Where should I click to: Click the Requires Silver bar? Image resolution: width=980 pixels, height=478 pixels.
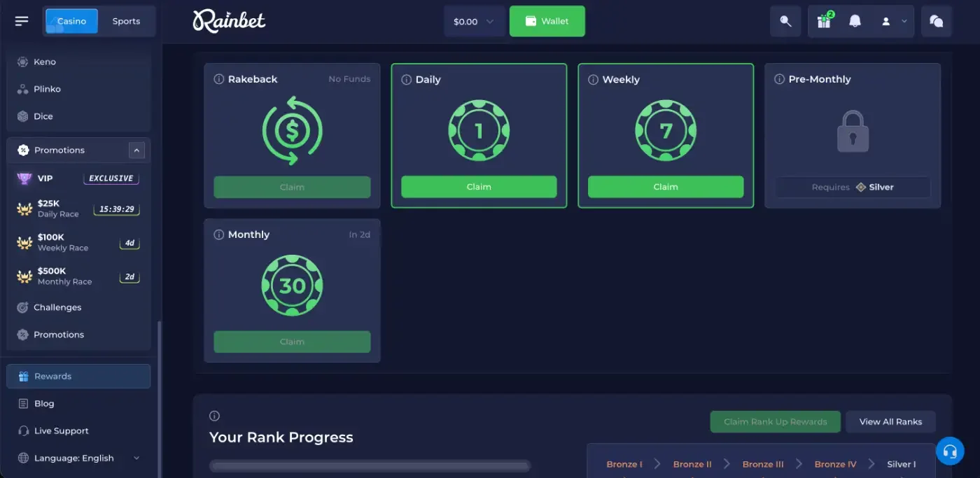click(x=853, y=188)
